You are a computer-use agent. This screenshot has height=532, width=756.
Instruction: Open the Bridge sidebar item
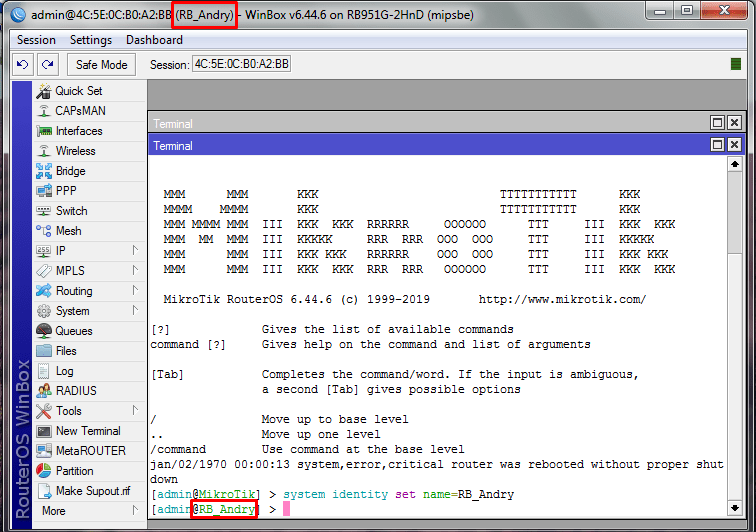[70, 171]
